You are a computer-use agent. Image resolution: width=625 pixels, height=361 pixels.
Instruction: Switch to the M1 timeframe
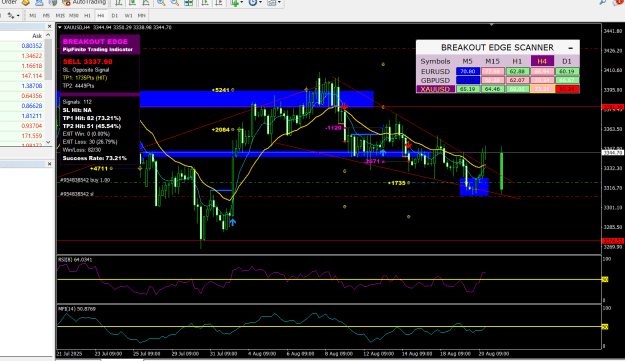(x=33, y=16)
